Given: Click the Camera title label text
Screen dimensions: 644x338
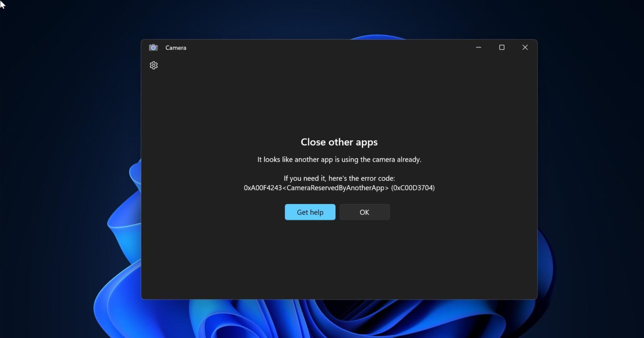Looking at the screenshot, I should click(176, 47).
